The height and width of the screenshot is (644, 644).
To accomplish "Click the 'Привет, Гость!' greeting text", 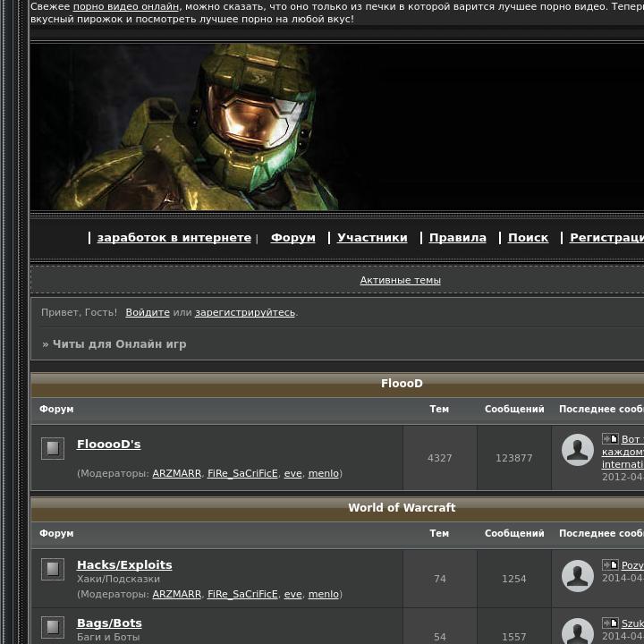I will (x=79, y=312).
